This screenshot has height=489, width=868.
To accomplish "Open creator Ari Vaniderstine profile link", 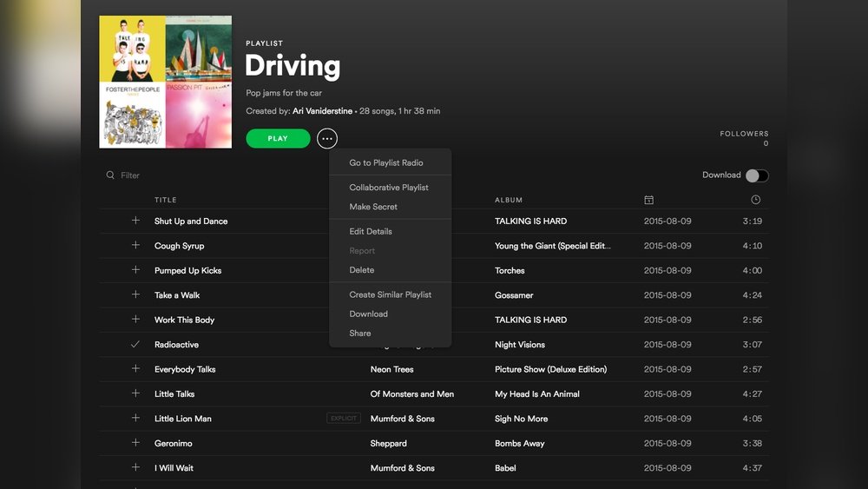I will [322, 111].
